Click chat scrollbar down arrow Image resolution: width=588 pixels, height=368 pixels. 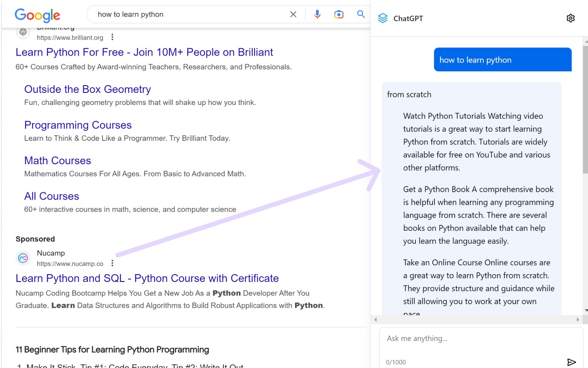coord(585,311)
